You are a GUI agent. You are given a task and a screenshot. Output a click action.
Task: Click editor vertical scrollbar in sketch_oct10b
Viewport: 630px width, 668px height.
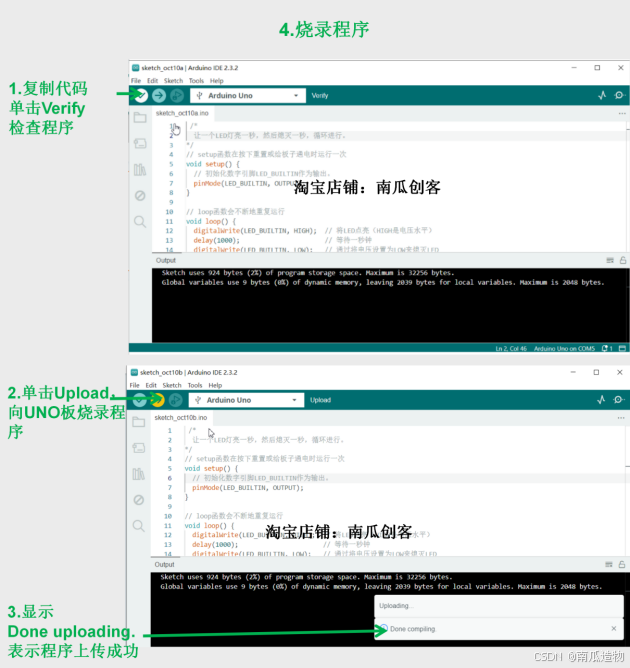point(627,490)
